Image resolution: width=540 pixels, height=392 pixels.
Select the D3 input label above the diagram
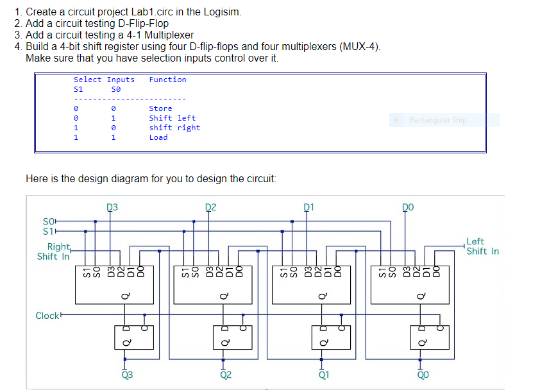pyautogui.click(x=112, y=206)
